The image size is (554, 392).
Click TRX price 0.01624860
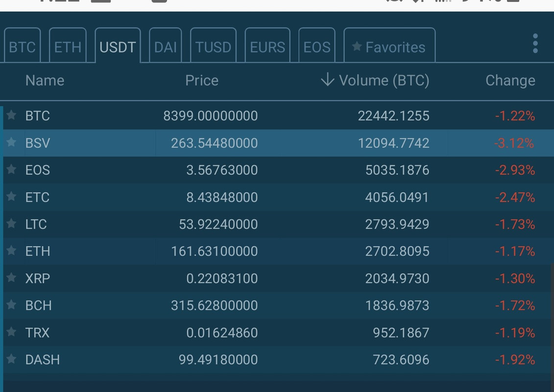point(222,333)
